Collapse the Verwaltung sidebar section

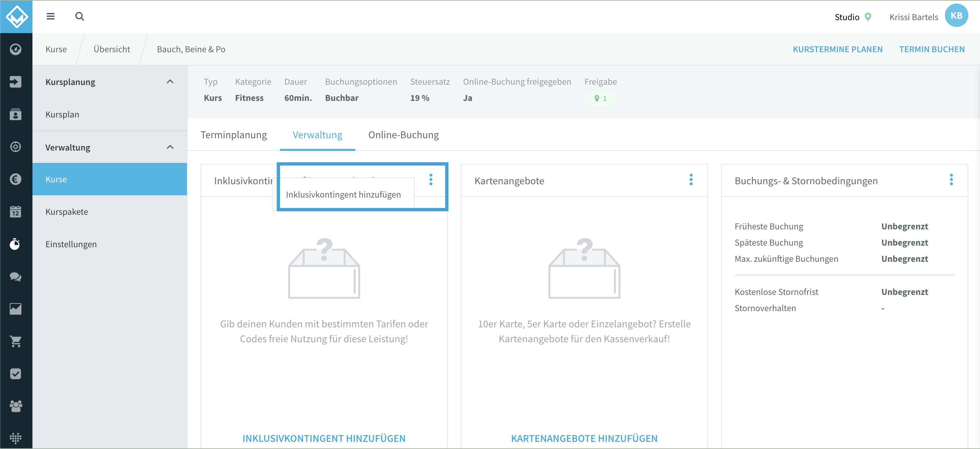[170, 147]
